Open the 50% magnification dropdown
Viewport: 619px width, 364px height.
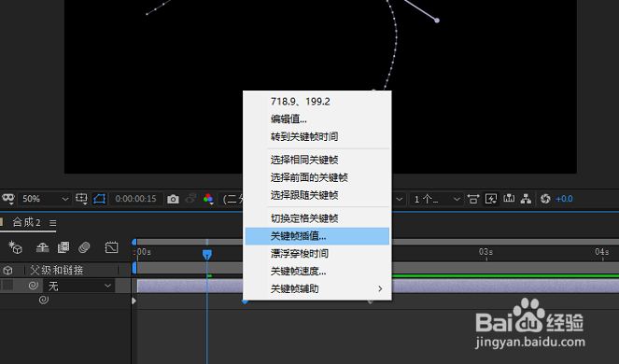click(44, 199)
